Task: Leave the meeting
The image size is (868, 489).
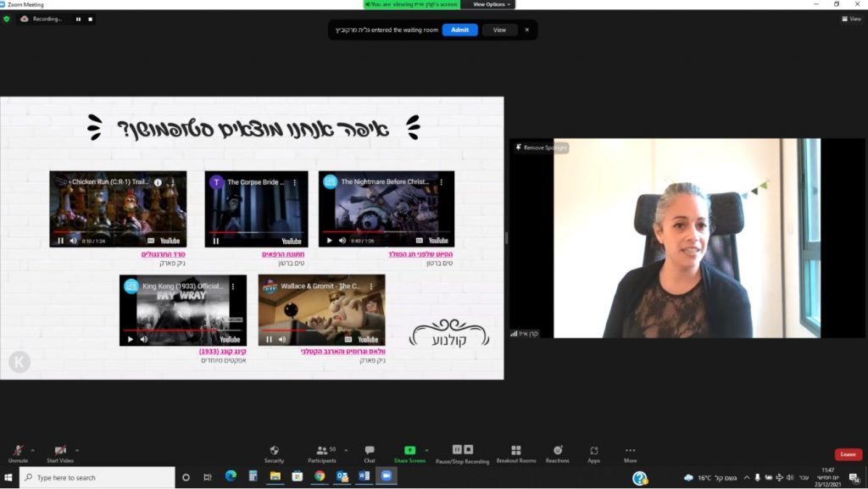Action: [848, 454]
